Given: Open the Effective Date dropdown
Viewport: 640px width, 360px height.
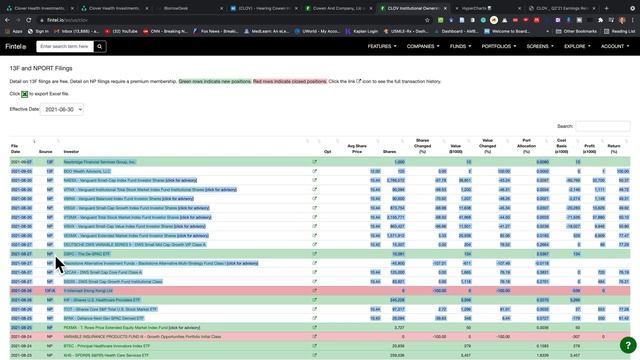Looking at the screenshot, I should [62, 109].
